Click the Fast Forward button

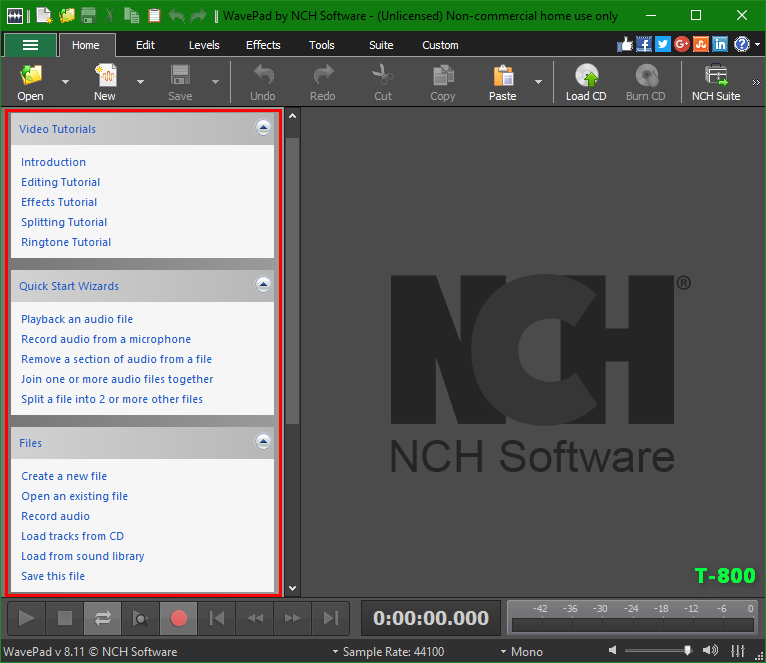point(293,619)
